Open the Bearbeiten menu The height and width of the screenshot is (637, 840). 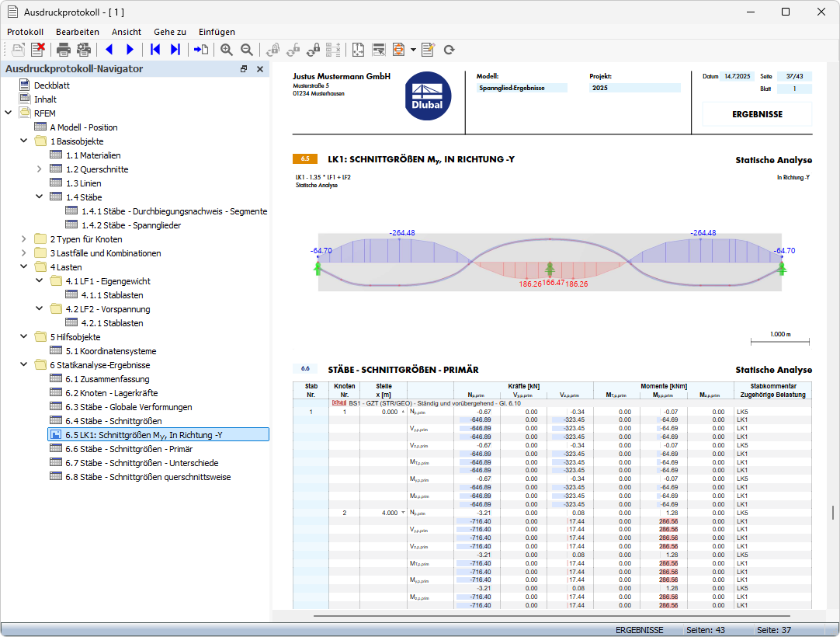[x=77, y=32]
